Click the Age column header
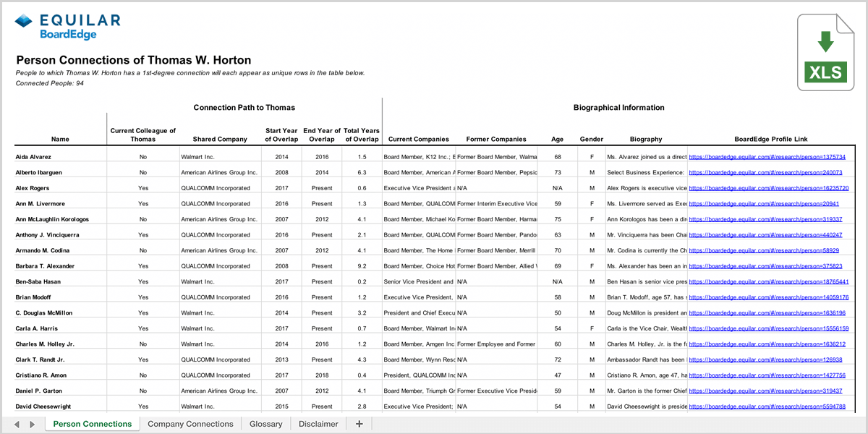Image resolution: width=868 pixels, height=434 pixels. 557,139
